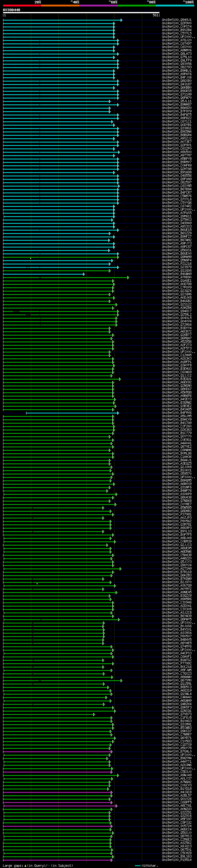Open the UniRef100_Q338G1 entry

[x=177, y=128]
